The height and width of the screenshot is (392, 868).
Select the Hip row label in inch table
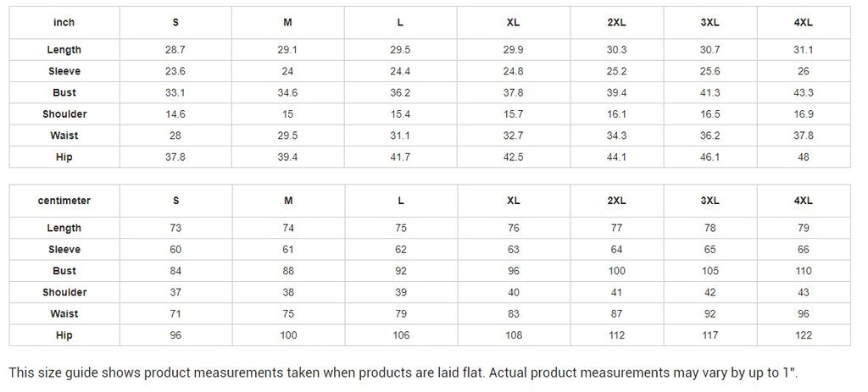coord(64,157)
